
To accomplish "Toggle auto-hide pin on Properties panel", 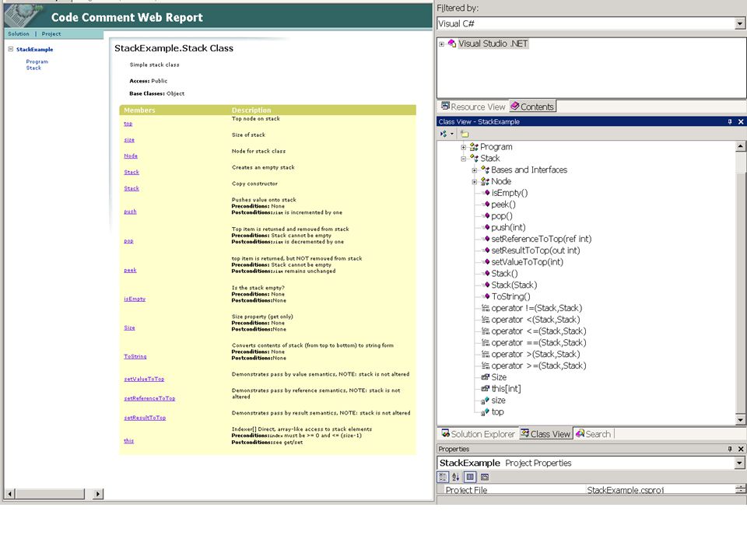I will 730,449.
